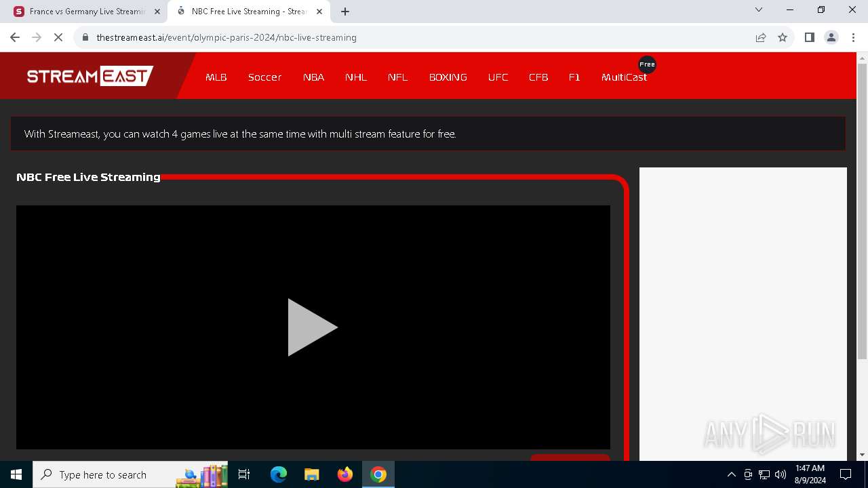Click the Streameast logo
This screenshot has height=488, width=868.
point(90,76)
